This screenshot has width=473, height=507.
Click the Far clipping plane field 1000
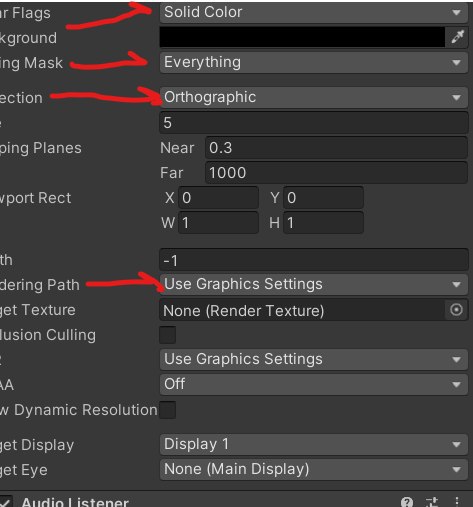(336, 173)
